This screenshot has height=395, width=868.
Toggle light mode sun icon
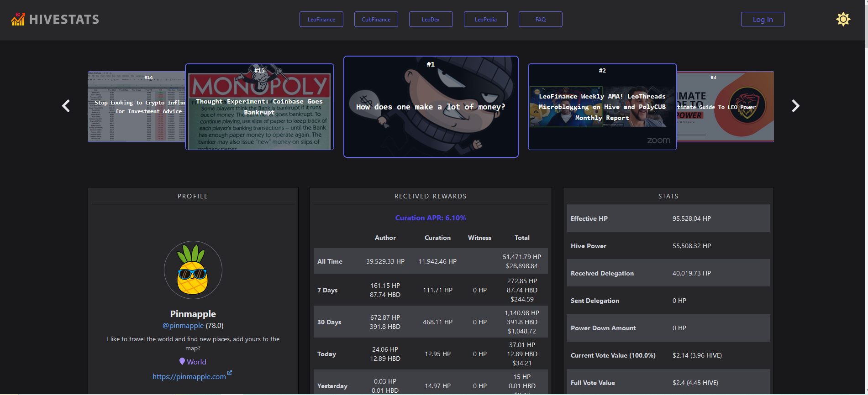[843, 19]
